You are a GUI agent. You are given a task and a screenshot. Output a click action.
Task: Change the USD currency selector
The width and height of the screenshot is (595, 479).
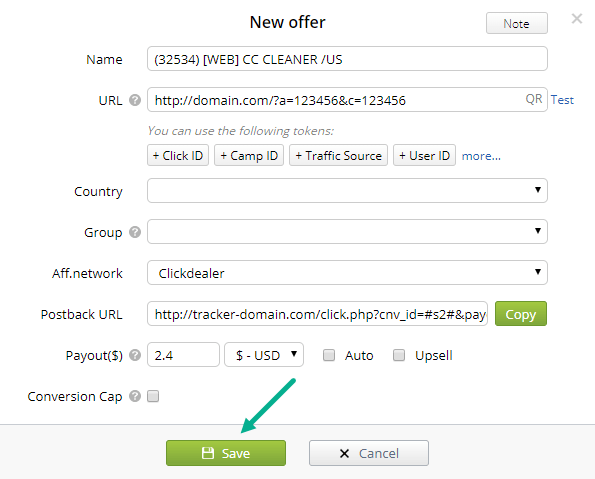point(264,355)
